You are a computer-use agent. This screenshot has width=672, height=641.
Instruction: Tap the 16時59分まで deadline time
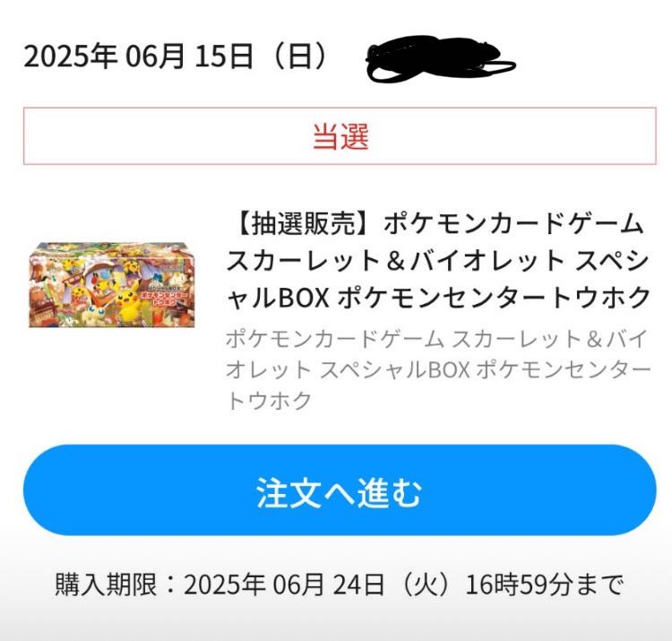pos(544,584)
